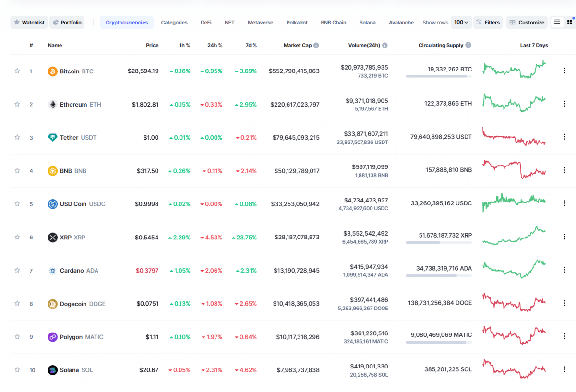Sort table by rank # column
Viewport: 576px width, 392px height.
click(x=31, y=45)
